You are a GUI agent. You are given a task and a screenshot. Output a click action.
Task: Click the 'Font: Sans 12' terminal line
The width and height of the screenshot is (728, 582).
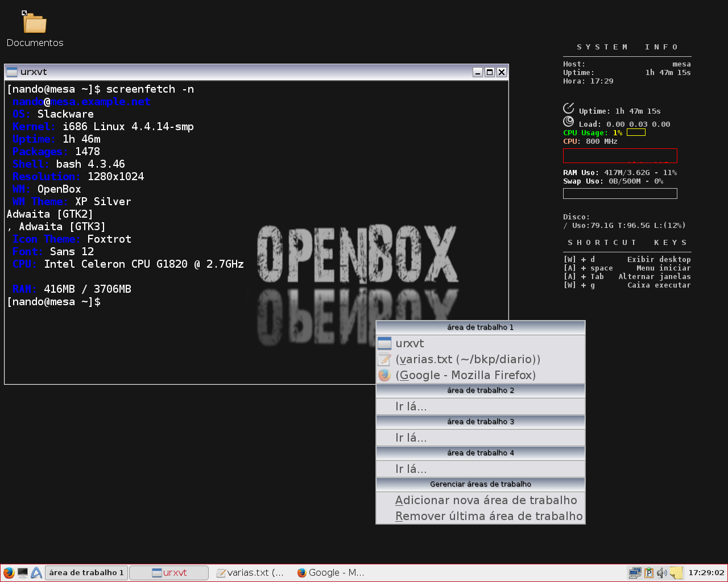(x=53, y=252)
